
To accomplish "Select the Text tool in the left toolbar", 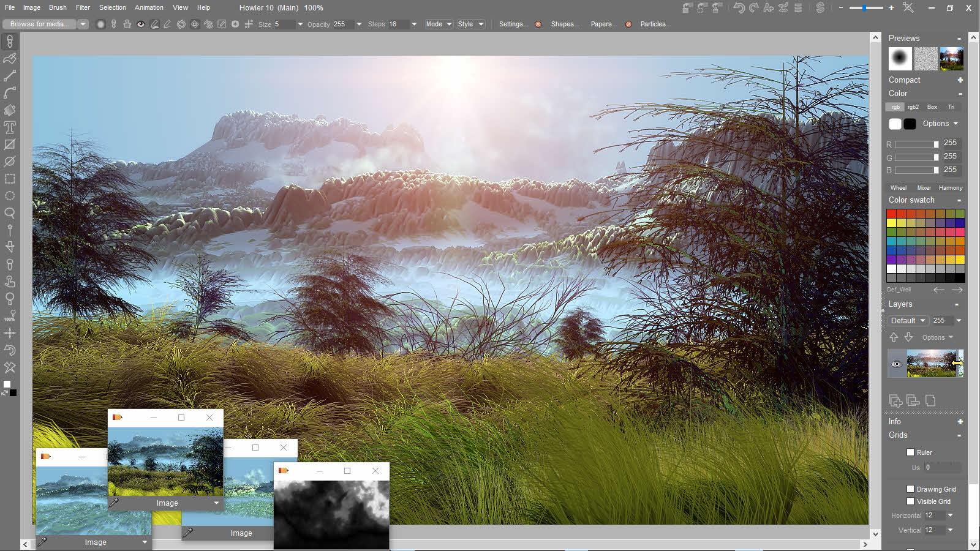I will click(x=9, y=127).
